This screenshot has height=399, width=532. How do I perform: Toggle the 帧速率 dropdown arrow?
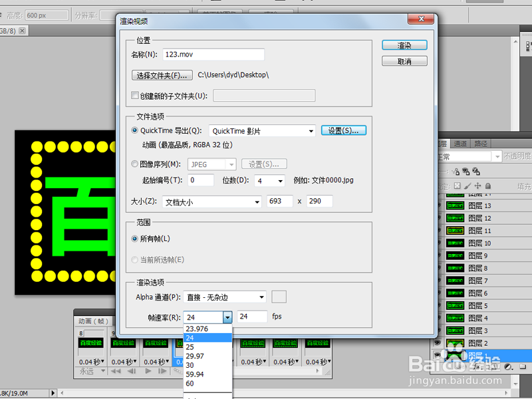[x=227, y=318]
